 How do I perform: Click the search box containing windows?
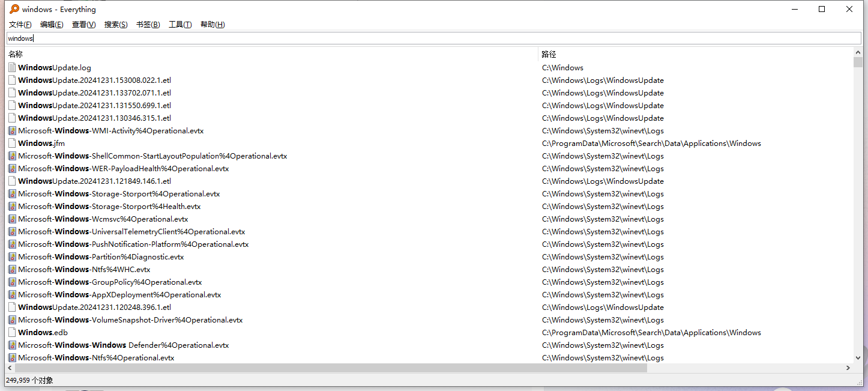click(x=433, y=38)
